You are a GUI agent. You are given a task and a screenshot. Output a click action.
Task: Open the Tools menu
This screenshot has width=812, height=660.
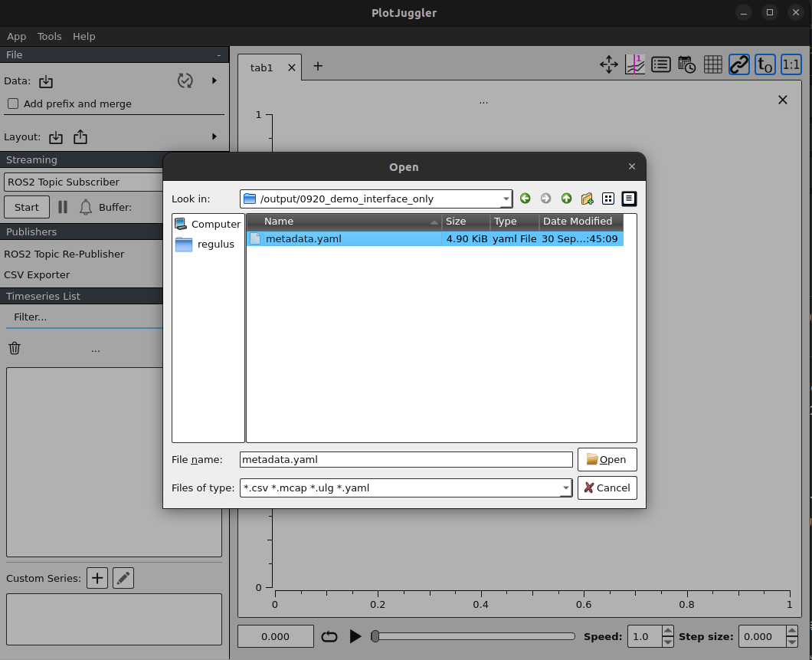click(x=49, y=36)
